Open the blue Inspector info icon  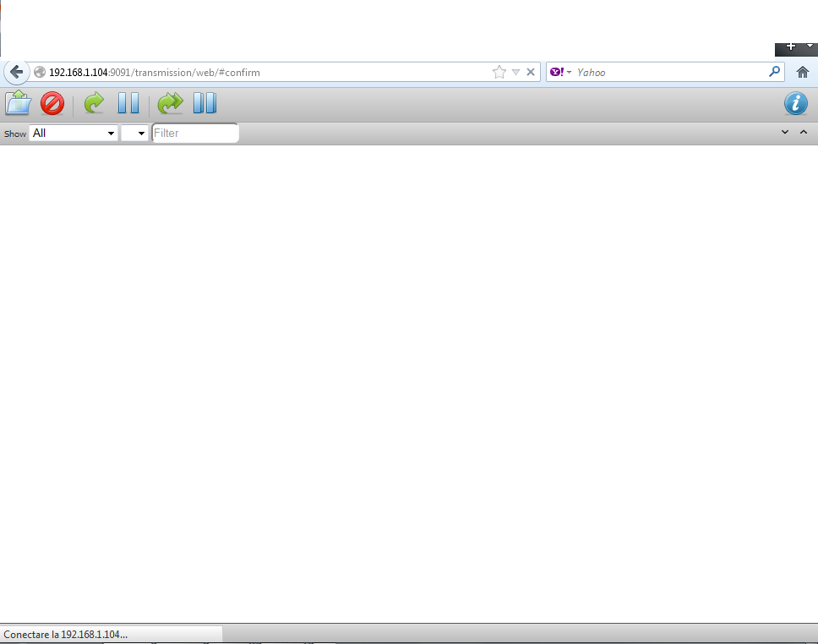795,103
